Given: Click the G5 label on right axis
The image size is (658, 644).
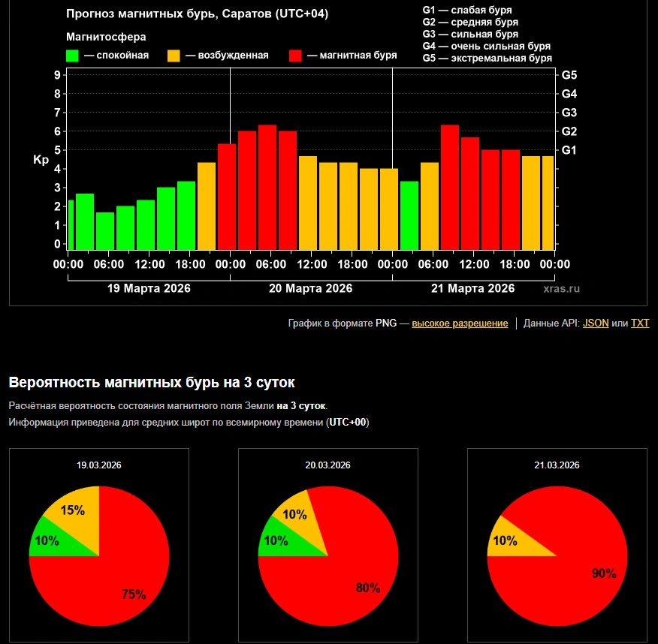Looking at the screenshot, I should pyautogui.click(x=569, y=75).
